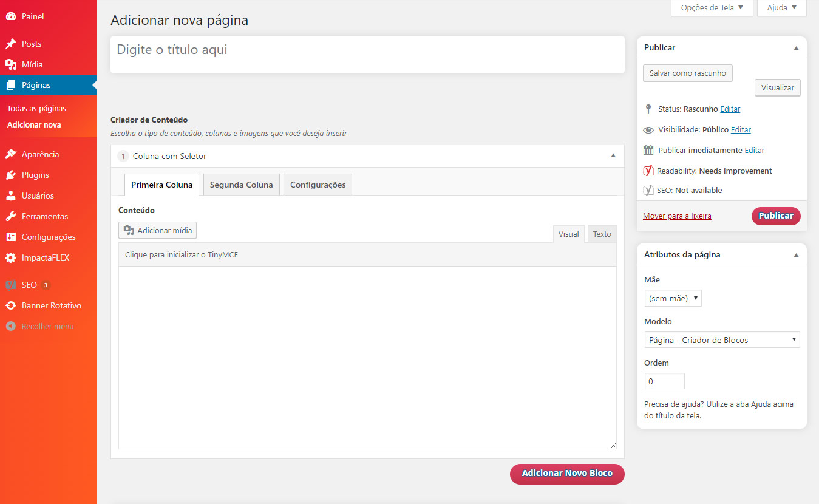
Task: Switch to the Segunda Coluna tab
Action: pyautogui.click(x=241, y=185)
